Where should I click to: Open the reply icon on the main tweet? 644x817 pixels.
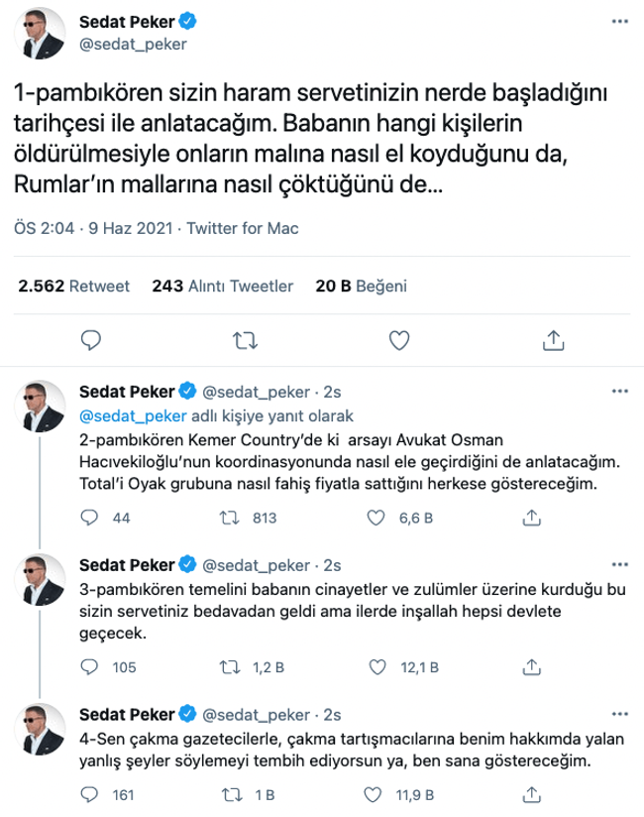coord(92,338)
